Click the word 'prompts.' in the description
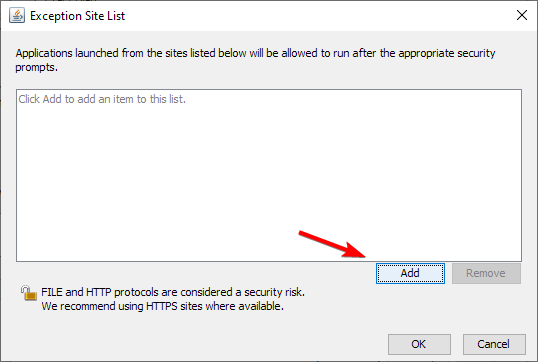538x362 pixels. click(x=36, y=67)
